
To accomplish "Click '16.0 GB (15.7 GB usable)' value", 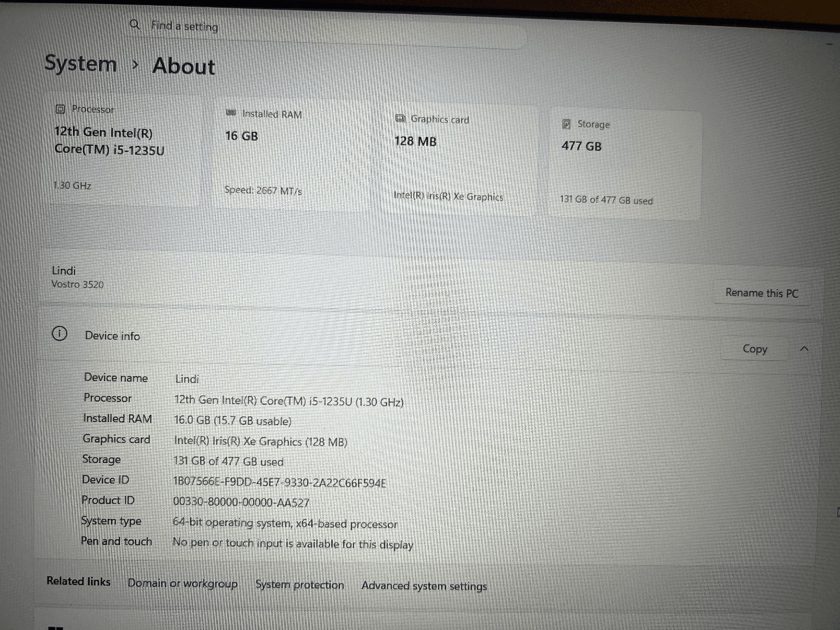I will 233,421.
